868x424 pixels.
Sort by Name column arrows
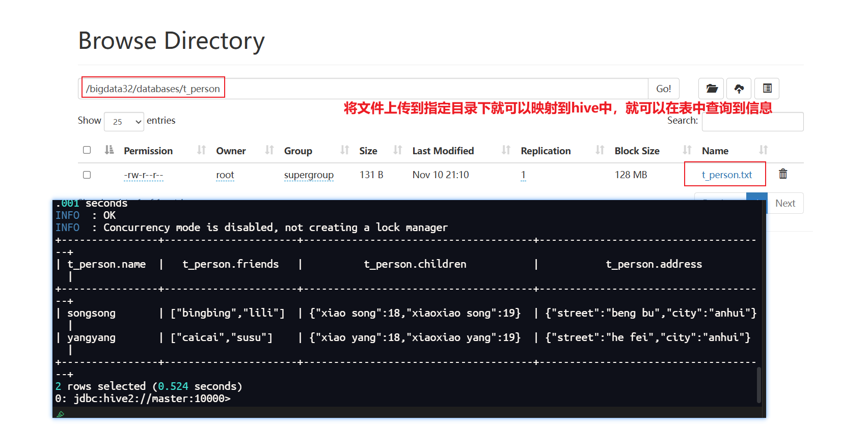pos(763,150)
